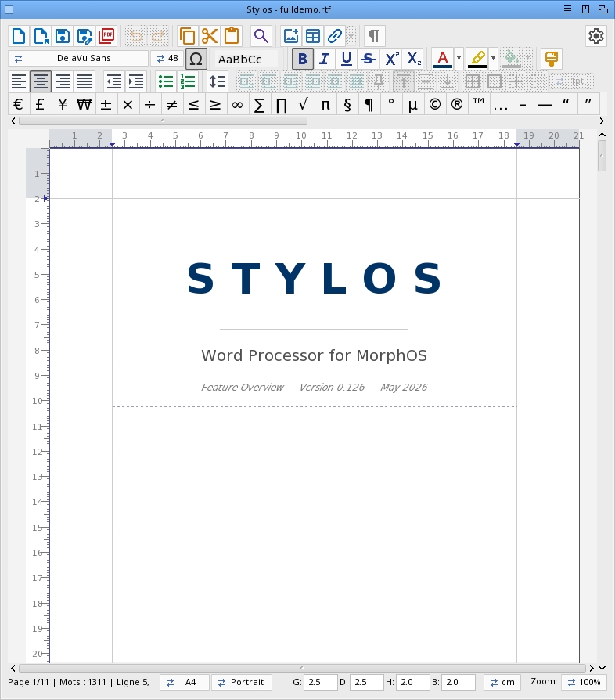
Task: Insert a hyperlink
Action: click(334, 36)
